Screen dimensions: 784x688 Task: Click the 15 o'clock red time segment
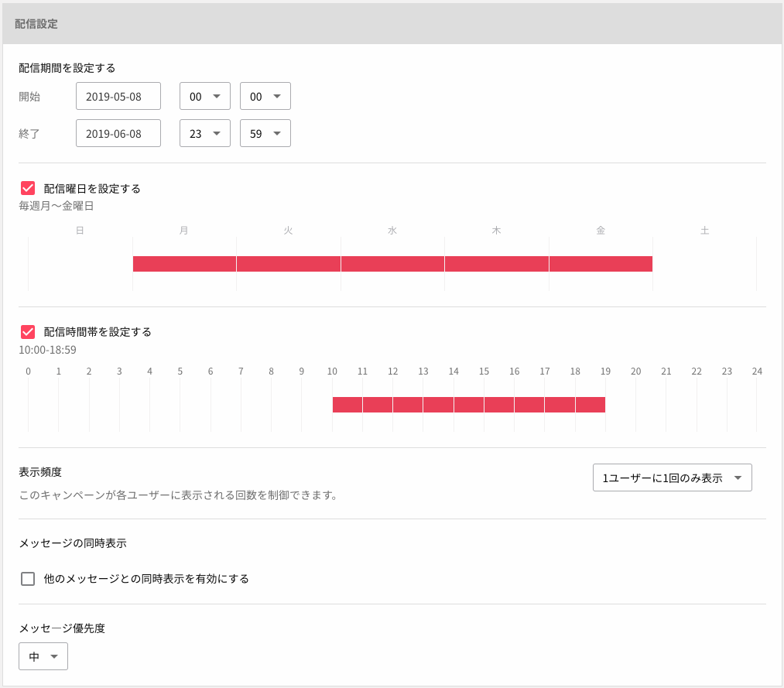[499, 405]
